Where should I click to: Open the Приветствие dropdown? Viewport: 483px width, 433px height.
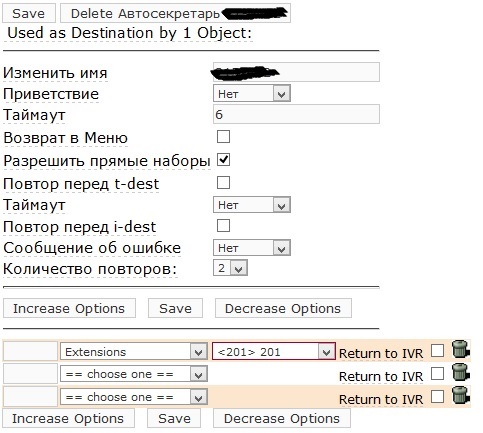click(252, 93)
